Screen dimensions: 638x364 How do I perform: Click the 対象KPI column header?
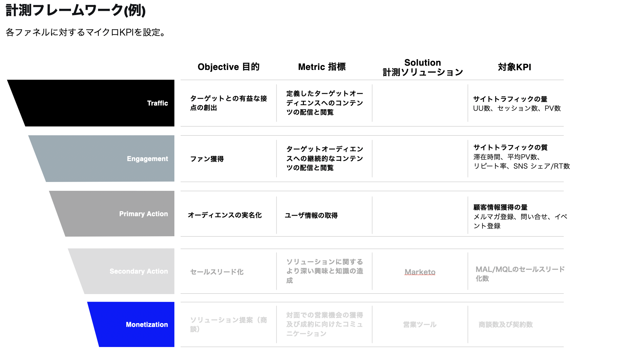point(514,67)
